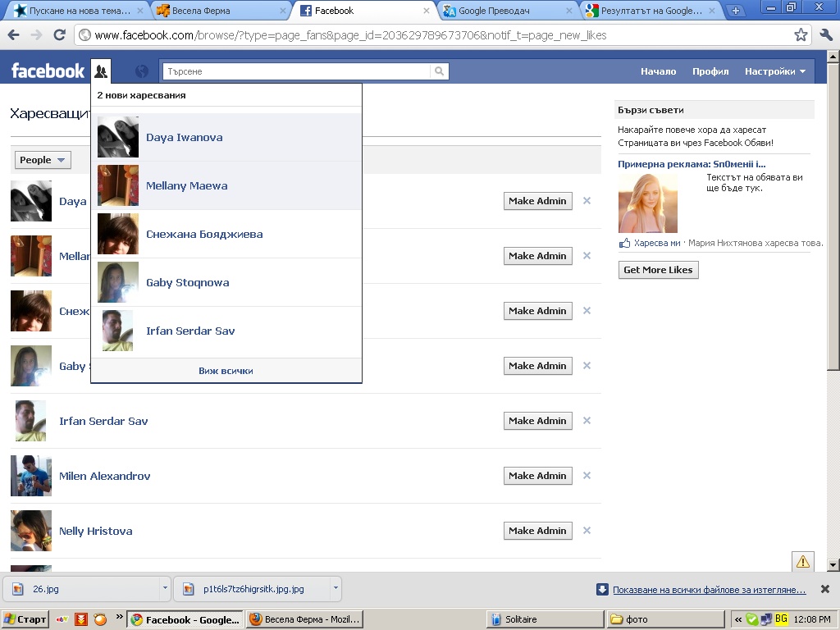Screen dimensions: 840x630
Task: Go to Начало in header
Action: 659,71
